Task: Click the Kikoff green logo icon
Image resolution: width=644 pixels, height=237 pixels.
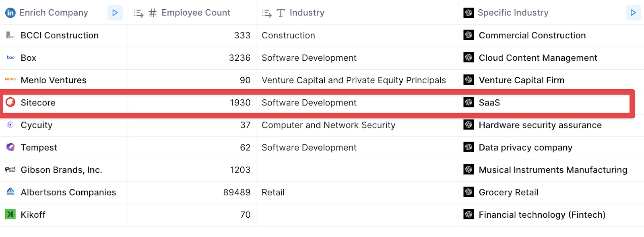Action: click(10, 214)
